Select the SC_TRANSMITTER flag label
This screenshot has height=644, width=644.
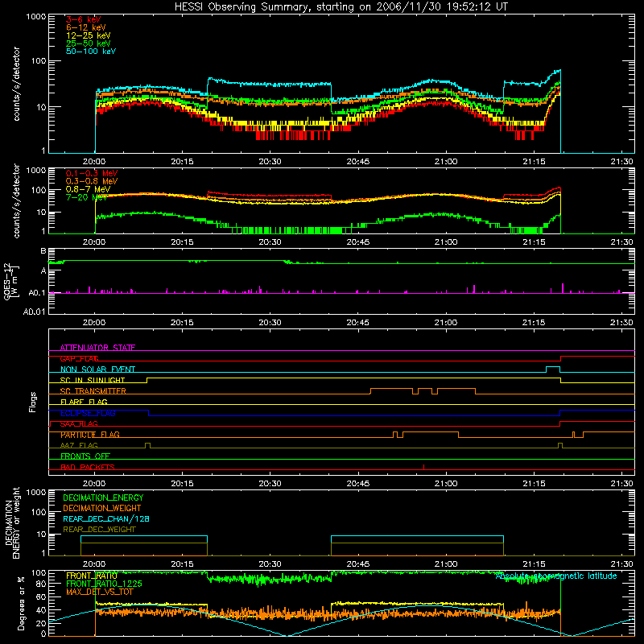[93, 391]
